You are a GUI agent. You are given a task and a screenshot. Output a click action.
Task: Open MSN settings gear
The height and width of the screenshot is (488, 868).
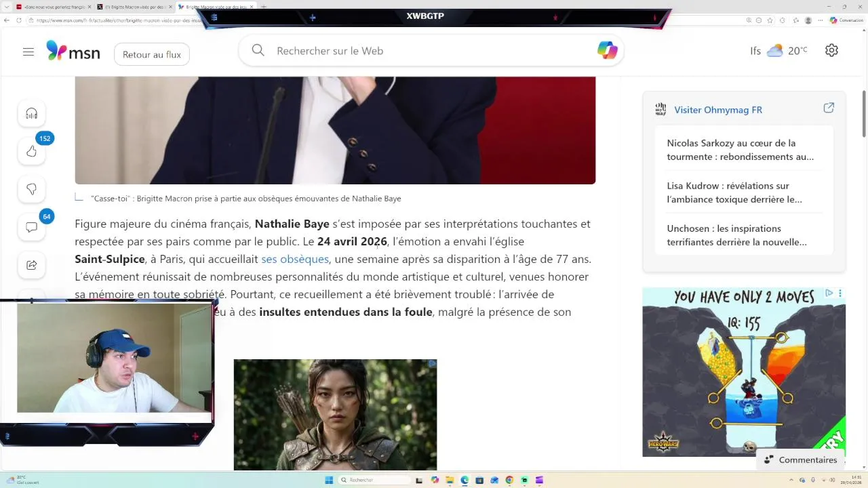[831, 50]
